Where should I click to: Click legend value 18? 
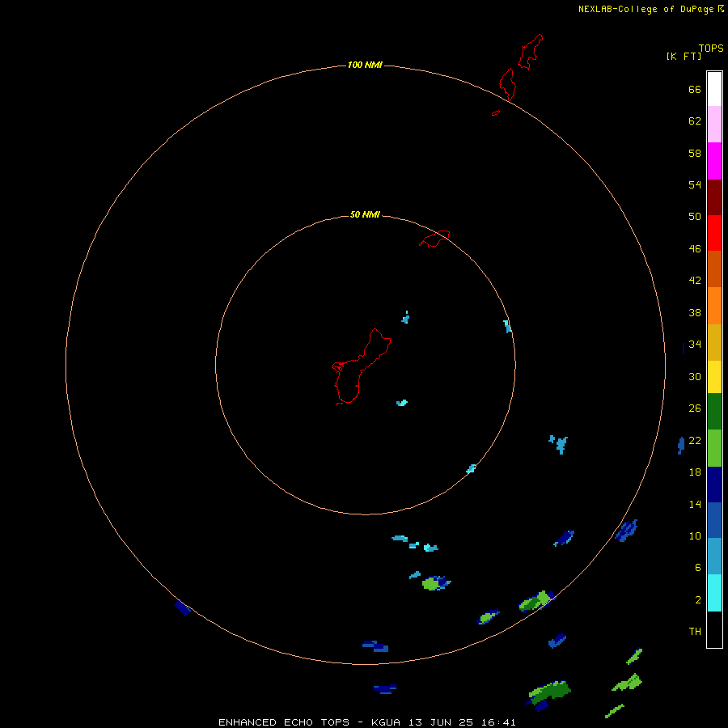(x=695, y=472)
